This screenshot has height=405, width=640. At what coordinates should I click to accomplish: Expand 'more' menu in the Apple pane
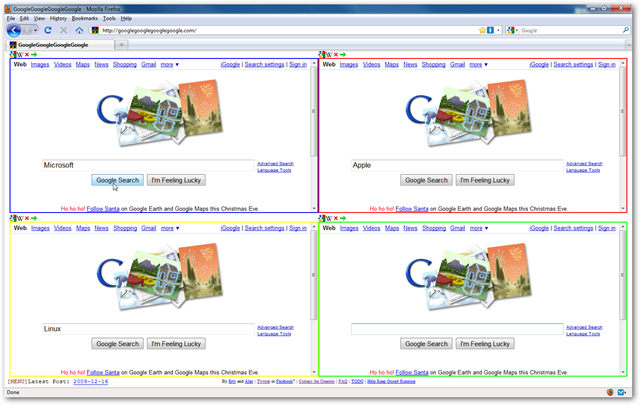coord(478,65)
